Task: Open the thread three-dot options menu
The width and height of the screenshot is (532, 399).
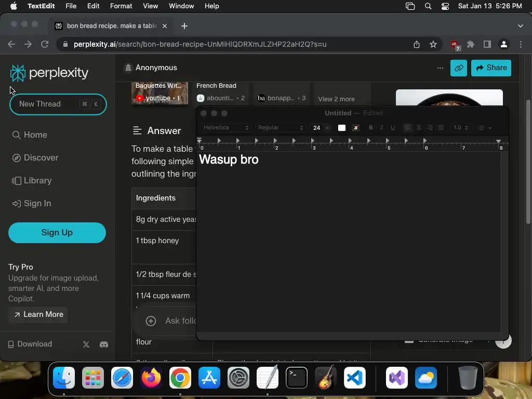Action: click(440, 68)
